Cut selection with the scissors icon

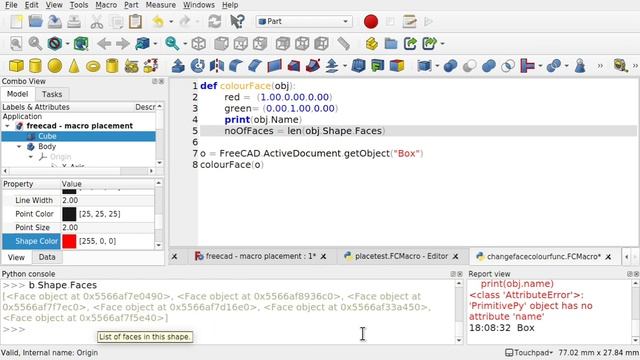pyautogui.click(x=96, y=22)
